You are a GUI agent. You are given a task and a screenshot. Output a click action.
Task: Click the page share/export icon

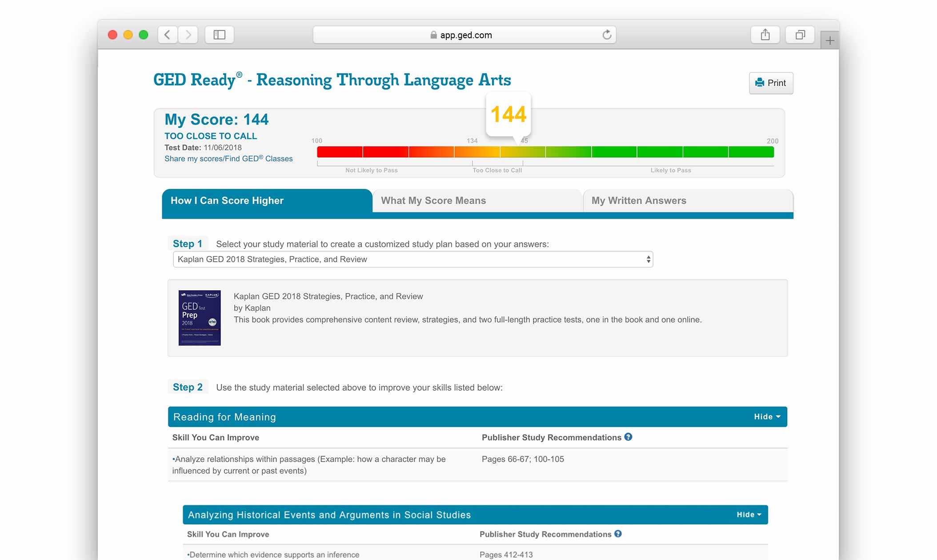pyautogui.click(x=766, y=35)
